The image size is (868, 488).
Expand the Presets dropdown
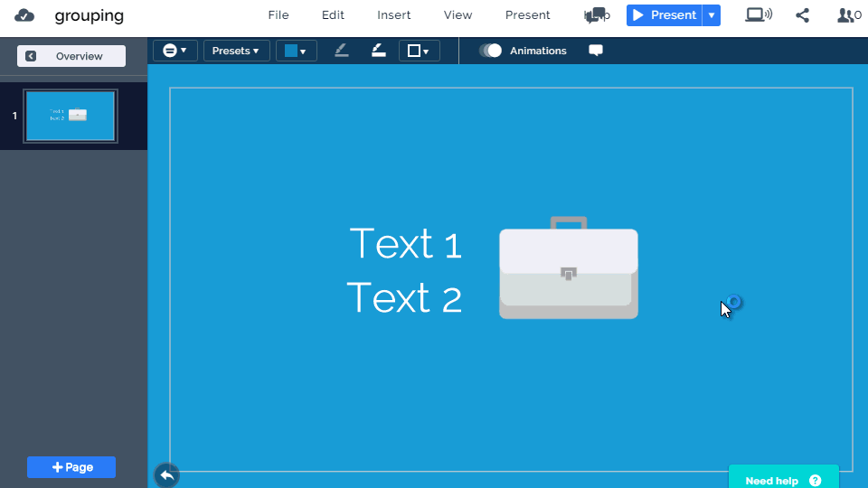coord(236,51)
